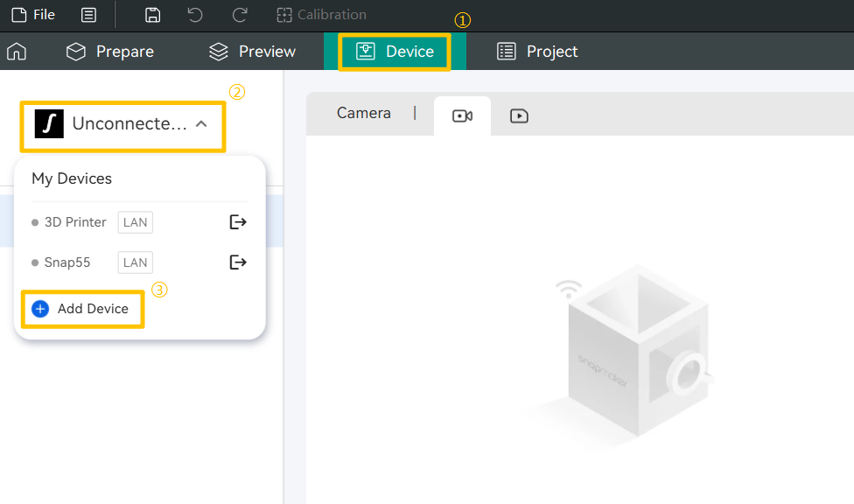Click the redo arrow icon
Screen dimensions: 854x504
point(239,15)
